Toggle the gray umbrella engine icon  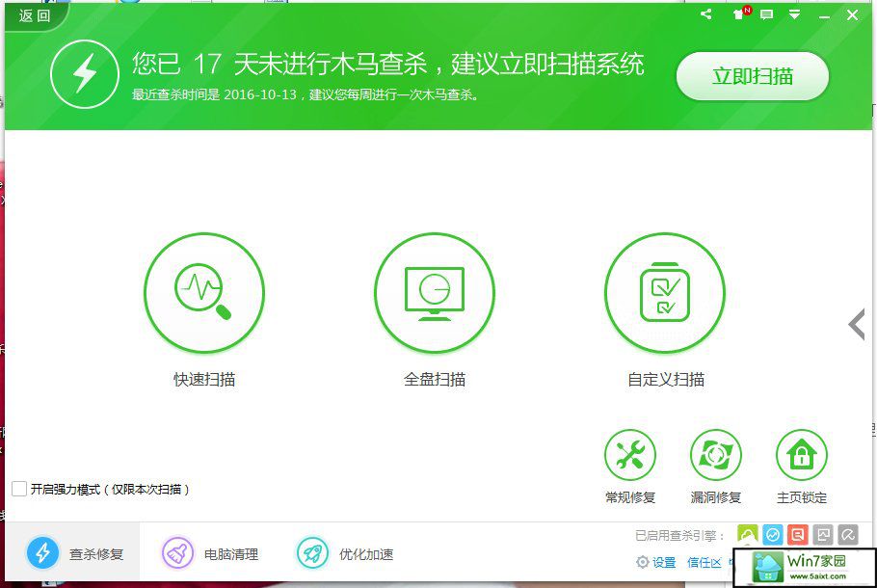[848, 535]
